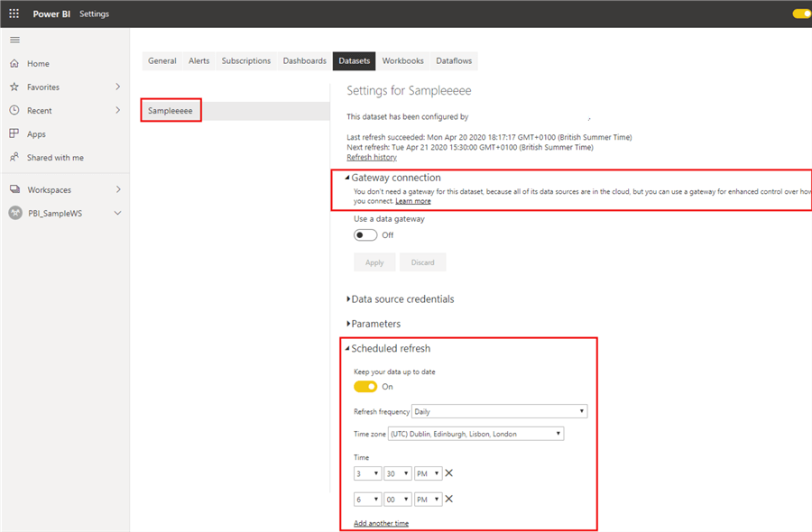Expand the Favorites flyout chevron
This screenshot has height=532, width=812.
[118, 87]
